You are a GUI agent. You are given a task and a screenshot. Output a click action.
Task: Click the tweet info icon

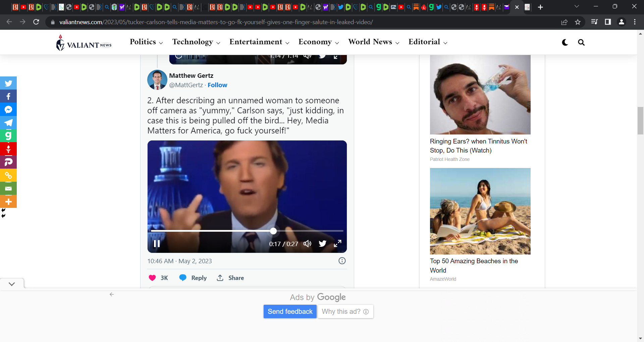pos(342,261)
